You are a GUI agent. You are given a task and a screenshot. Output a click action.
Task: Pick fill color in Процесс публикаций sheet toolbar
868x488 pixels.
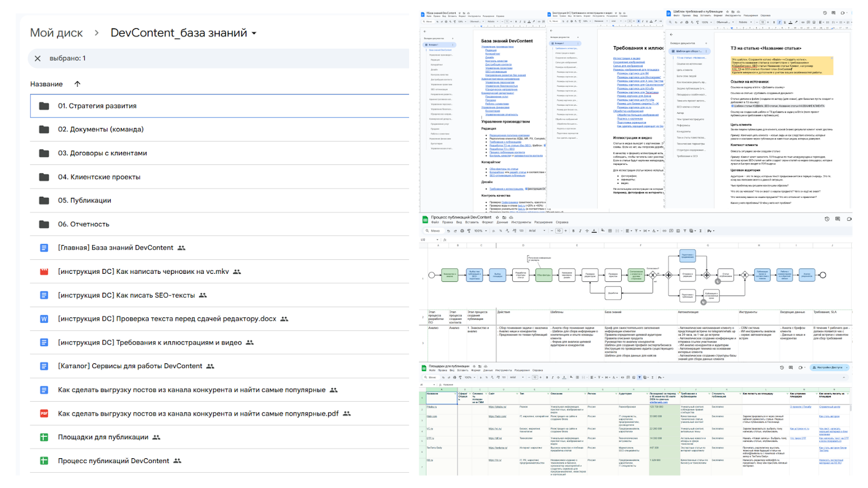tap(603, 230)
